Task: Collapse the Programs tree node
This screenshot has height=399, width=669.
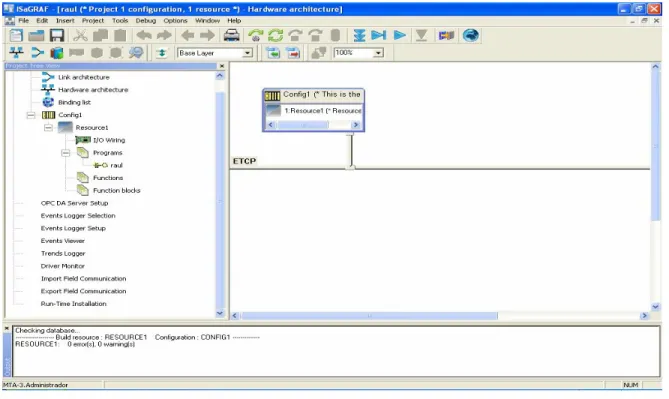Action: 65,153
